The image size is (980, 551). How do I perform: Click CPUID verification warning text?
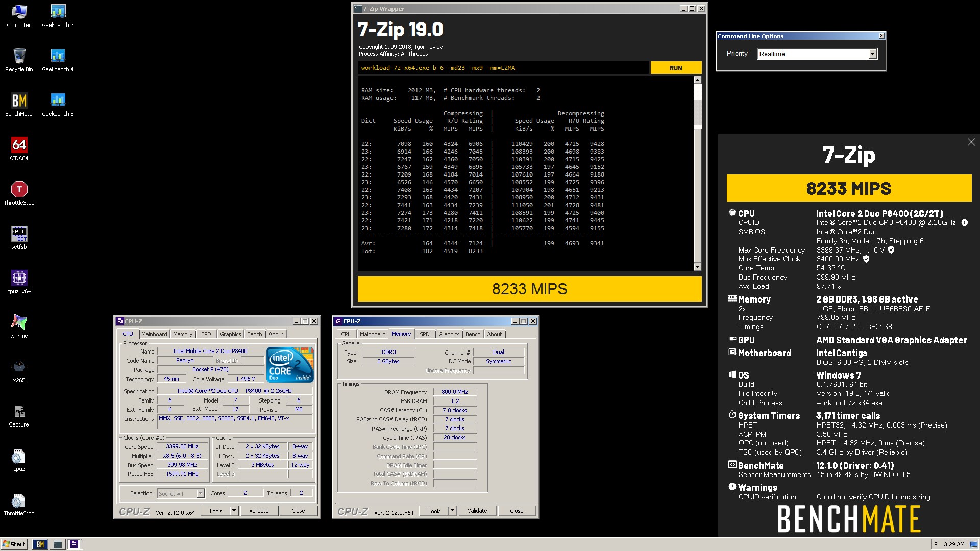pos(873,497)
